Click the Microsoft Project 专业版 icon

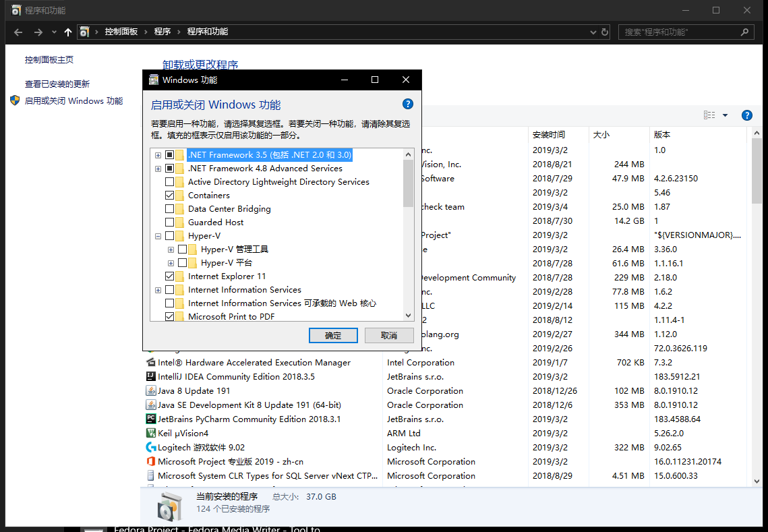(x=151, y=461)
